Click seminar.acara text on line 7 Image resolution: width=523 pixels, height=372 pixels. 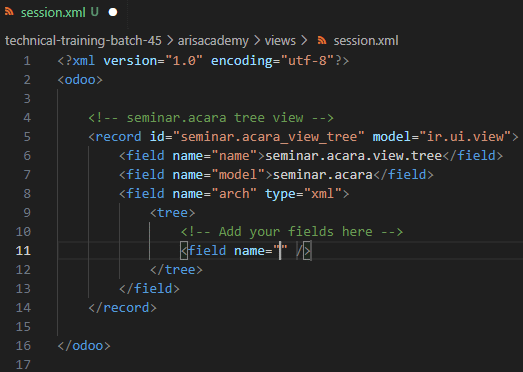tap(323, 175)
